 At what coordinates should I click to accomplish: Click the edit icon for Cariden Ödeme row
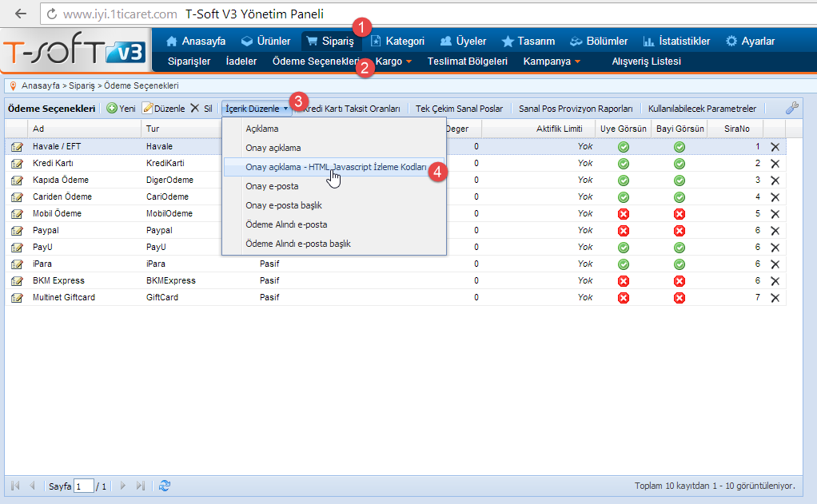[x=17, y=196]
